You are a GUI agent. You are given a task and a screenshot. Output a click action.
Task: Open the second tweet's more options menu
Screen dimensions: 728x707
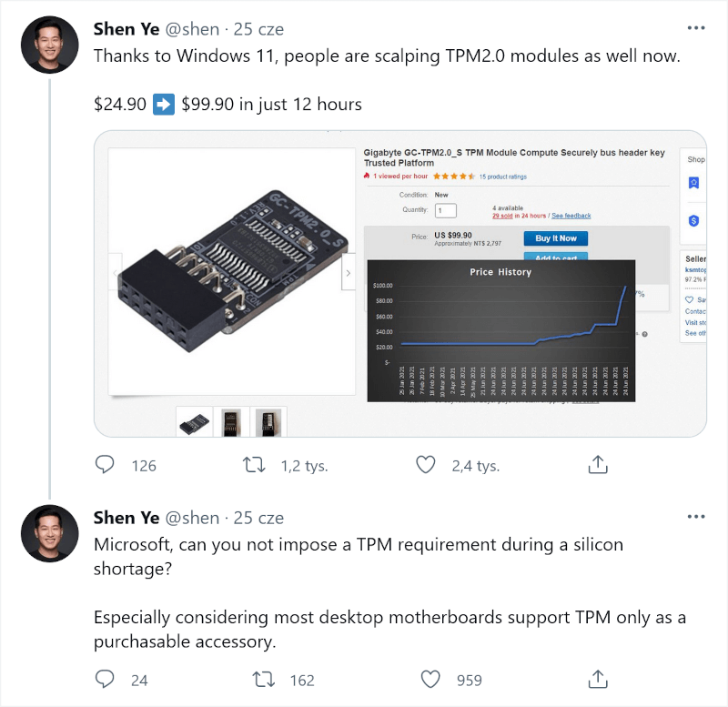coord(696,517)
